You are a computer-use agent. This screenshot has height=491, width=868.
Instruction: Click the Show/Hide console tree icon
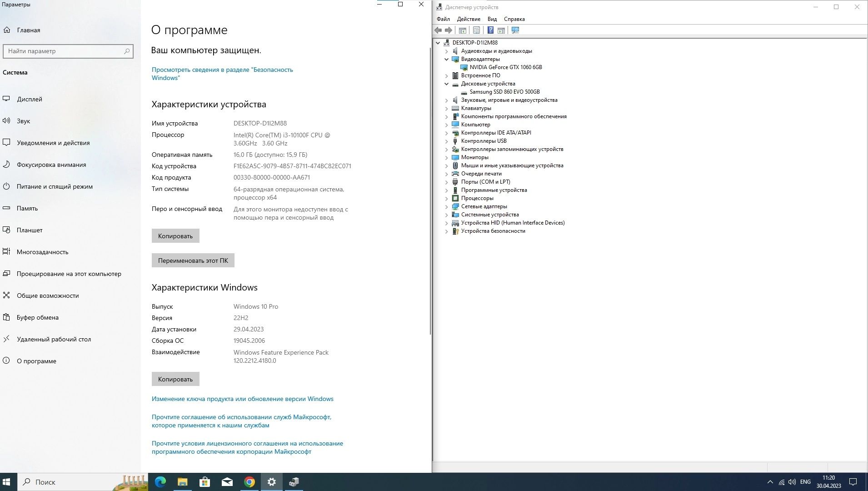[x=462, y=30]
